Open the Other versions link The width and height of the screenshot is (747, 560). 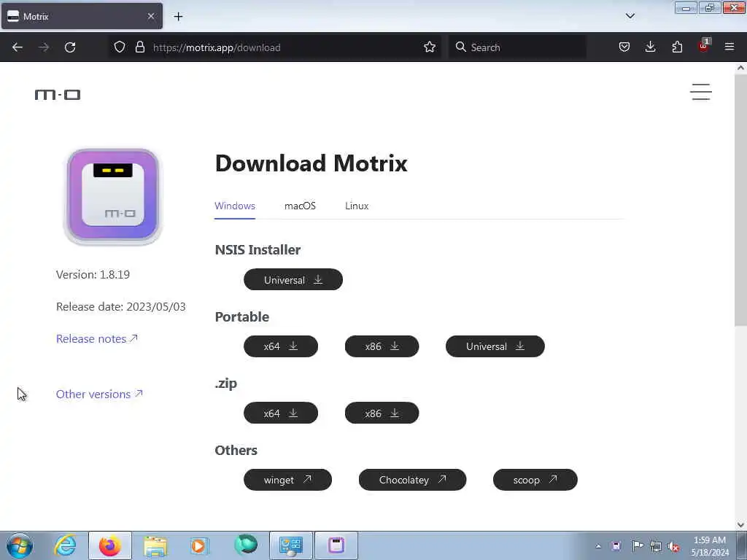click(99, 394)
